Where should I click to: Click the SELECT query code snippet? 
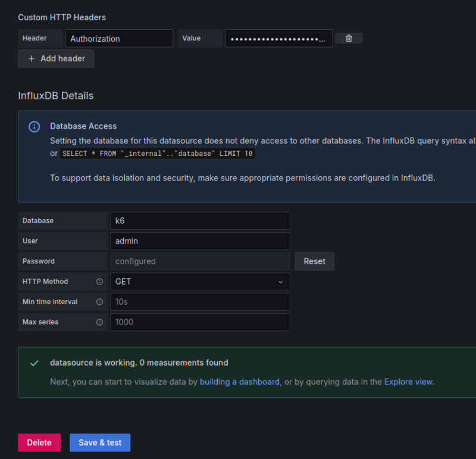(158, 154)
